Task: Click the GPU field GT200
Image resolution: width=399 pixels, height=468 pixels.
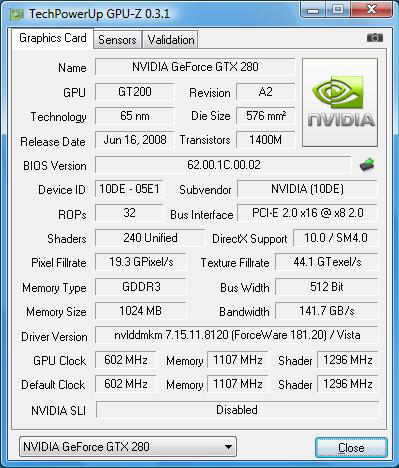Action: [x=134, y=92]
